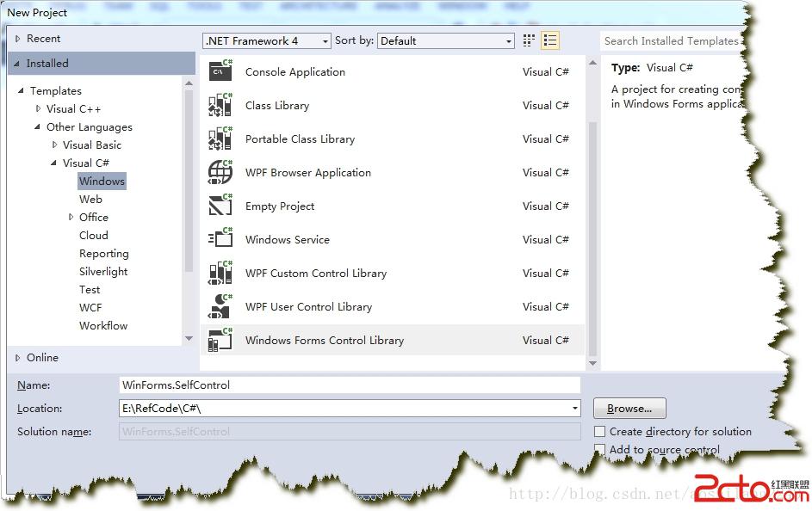Image resolution: width=812 pixels, height=511 pixels.
Task: Select the Windows Service template icon
Action: tap(220, 239)
